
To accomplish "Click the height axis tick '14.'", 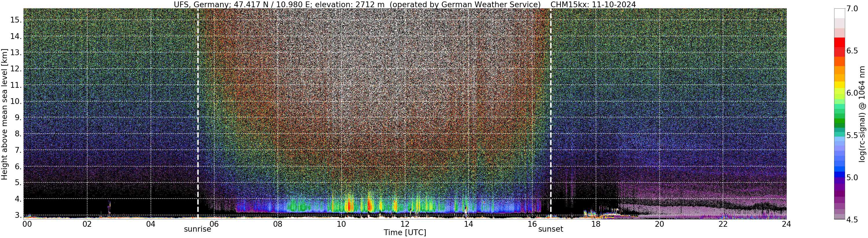I will point(16,36).
